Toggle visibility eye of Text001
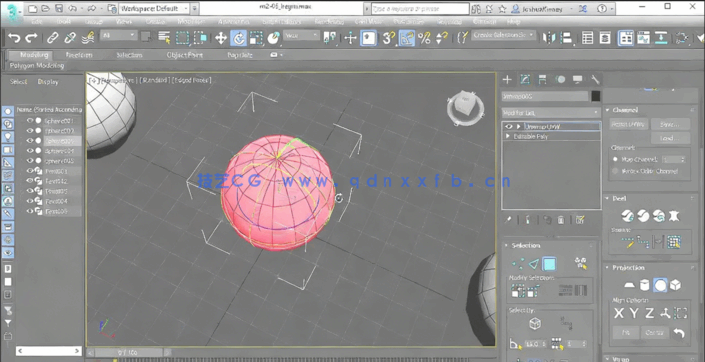Screen dimensions: 705x362 pyautogui.click(x=30, y=171)
